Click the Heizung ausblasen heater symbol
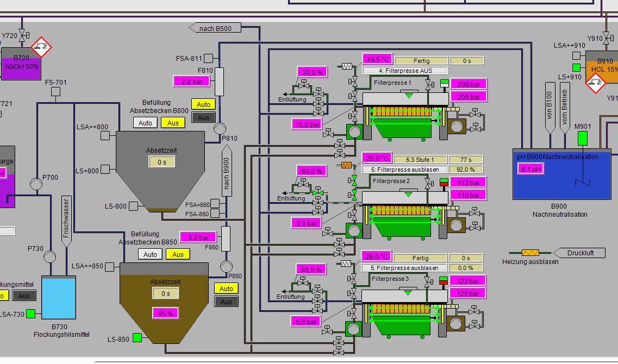This screenshot has width=618, height=364. [x=530, y=253]
